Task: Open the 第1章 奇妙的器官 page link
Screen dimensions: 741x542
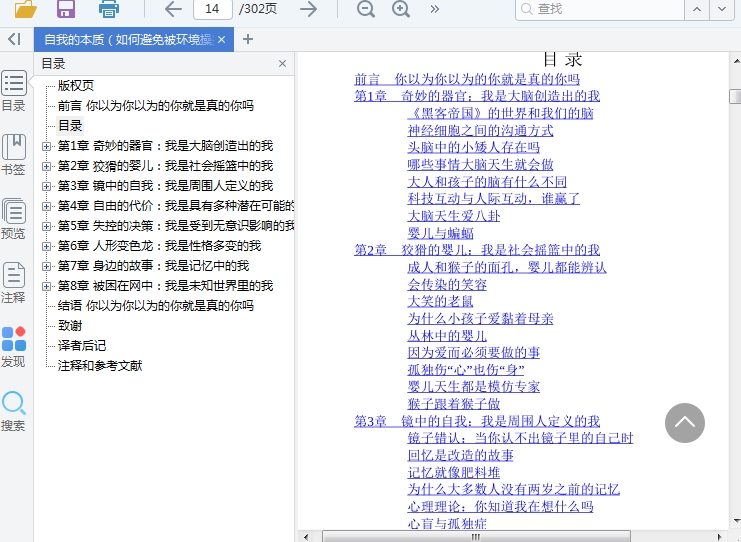Action: click(x=477, y=96)
